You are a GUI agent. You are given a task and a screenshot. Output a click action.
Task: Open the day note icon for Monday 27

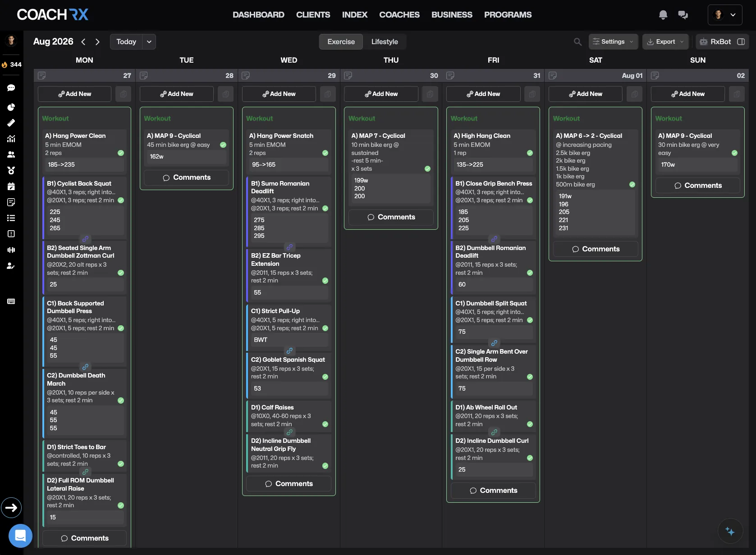pos(42,75)
